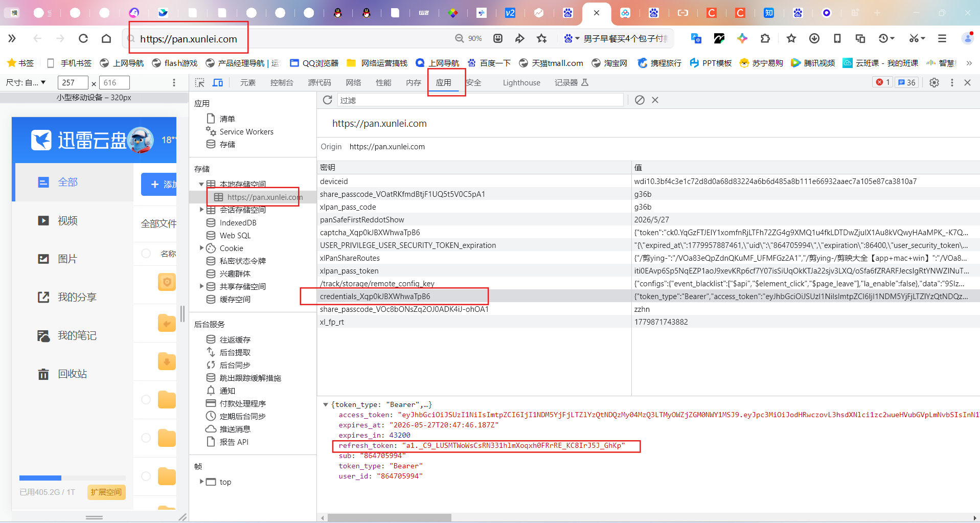The image size is (980, 523).
Task: Show error count badge details
Action: 882,82
